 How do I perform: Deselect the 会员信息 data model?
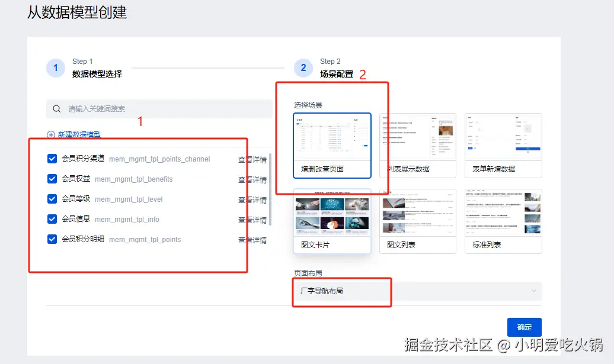52,219
